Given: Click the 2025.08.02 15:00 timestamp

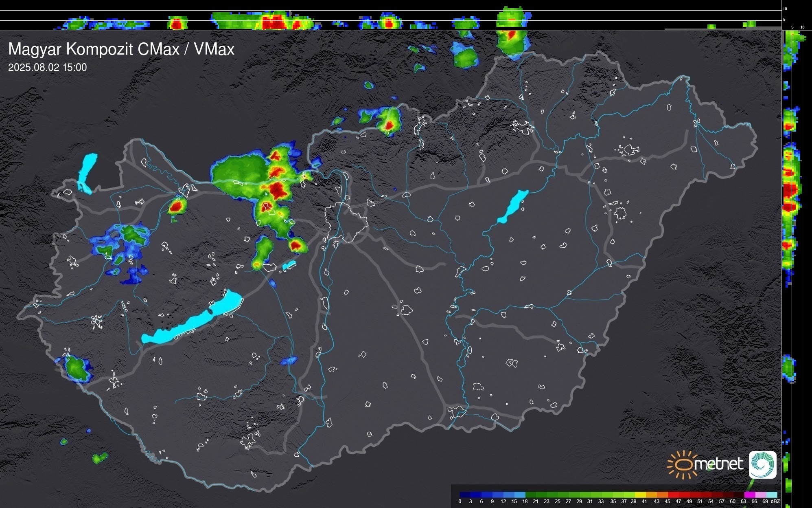Looking at the screenshot, I should 48,68.
